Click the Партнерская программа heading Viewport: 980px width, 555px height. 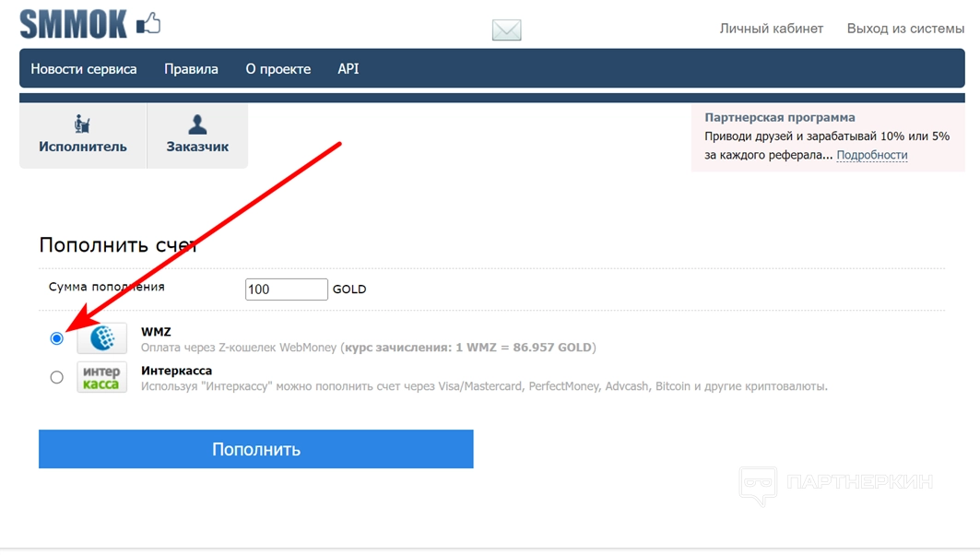coord(780,117)
